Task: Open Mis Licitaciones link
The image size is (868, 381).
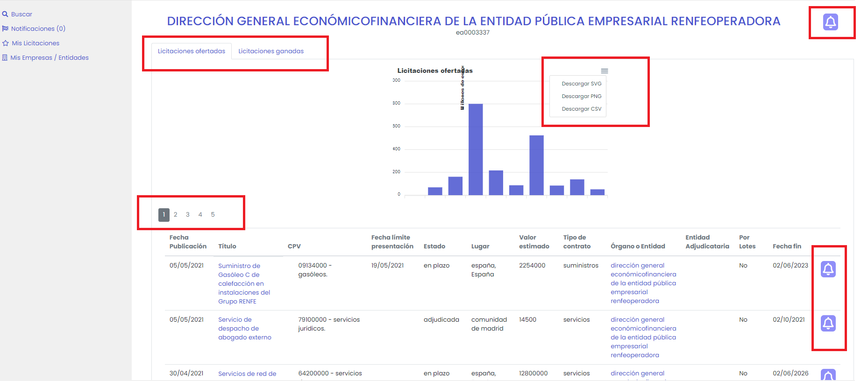Action: [36, 43]
